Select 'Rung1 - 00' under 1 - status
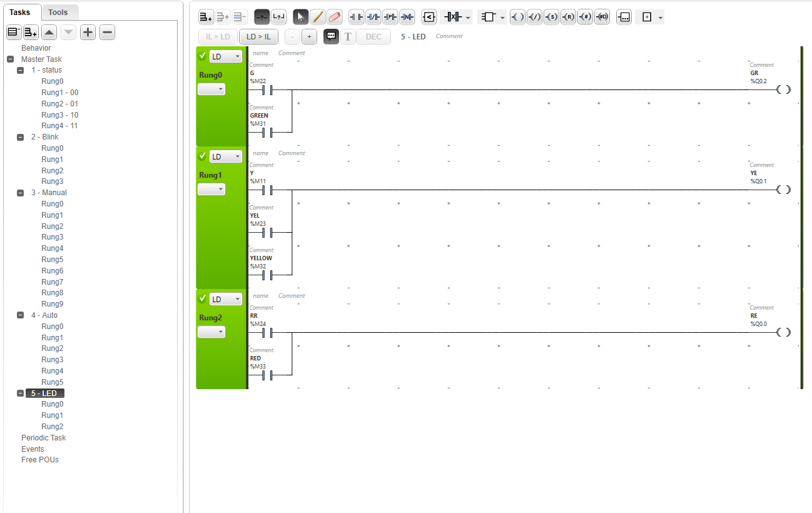 click(60, 93)
